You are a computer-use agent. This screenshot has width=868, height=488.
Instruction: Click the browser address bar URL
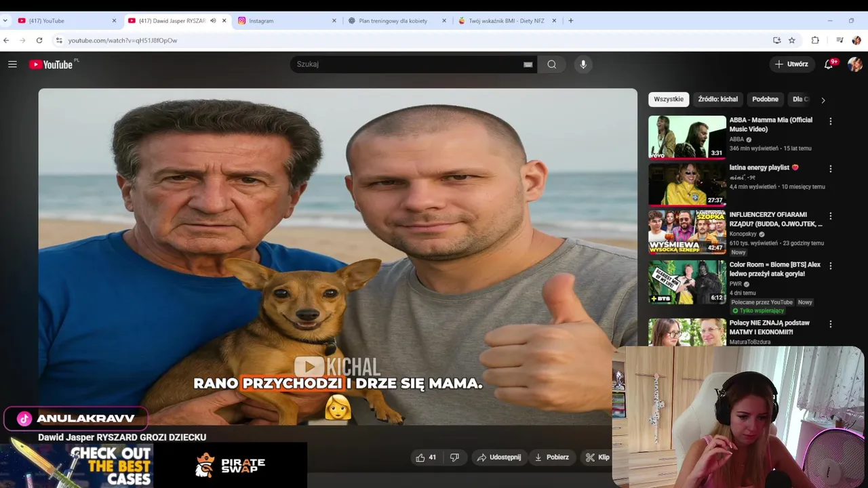tap(122, 40)
